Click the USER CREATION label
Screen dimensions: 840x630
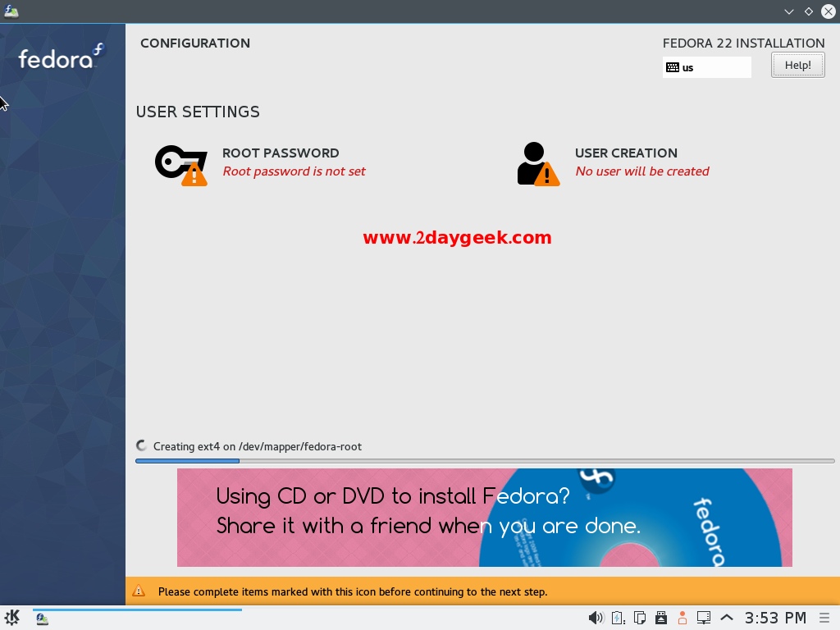pyautogui.click(x=625, y=153)
